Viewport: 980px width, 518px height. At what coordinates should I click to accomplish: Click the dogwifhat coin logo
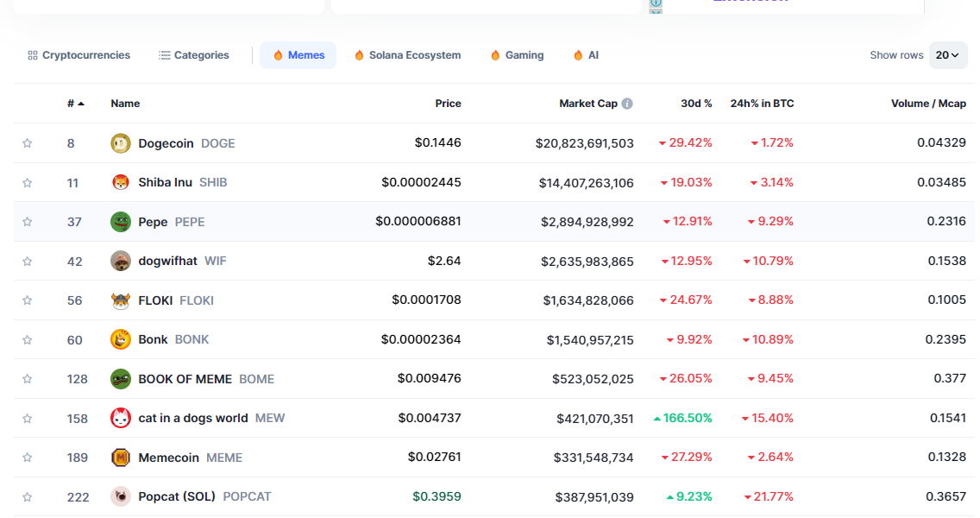click(121, 261)
